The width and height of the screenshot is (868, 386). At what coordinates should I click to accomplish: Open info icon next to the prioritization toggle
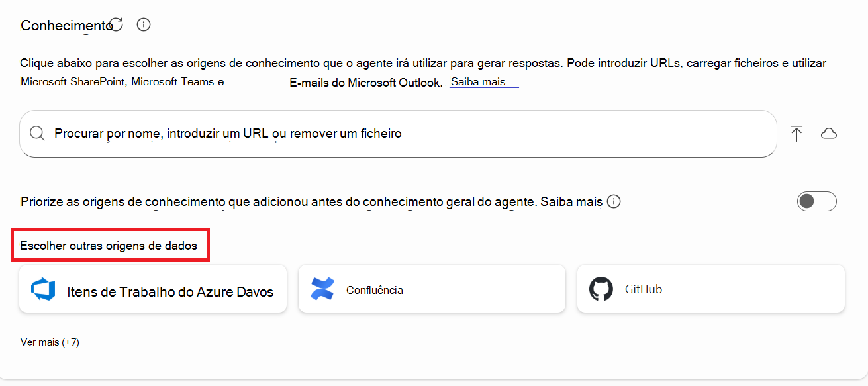(613, 201)
